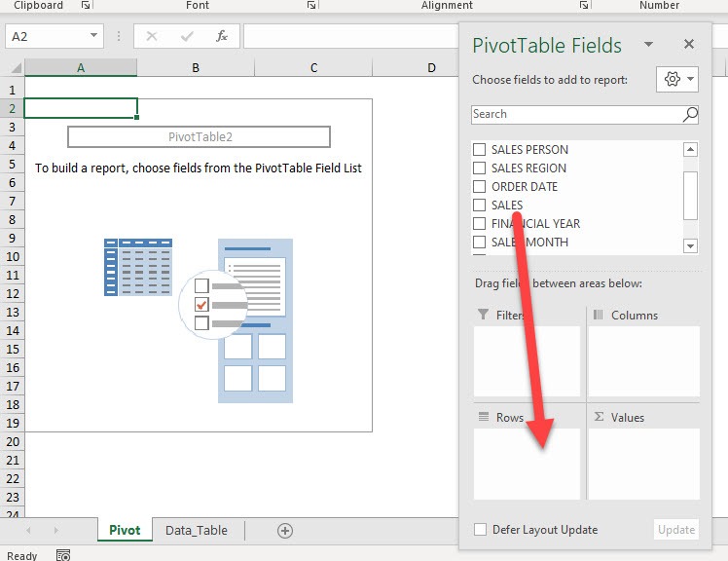The image size is (728, 561).
Task: Click the Insert Function fx icon
Action: pyautogui.click(x=222, y=36)
